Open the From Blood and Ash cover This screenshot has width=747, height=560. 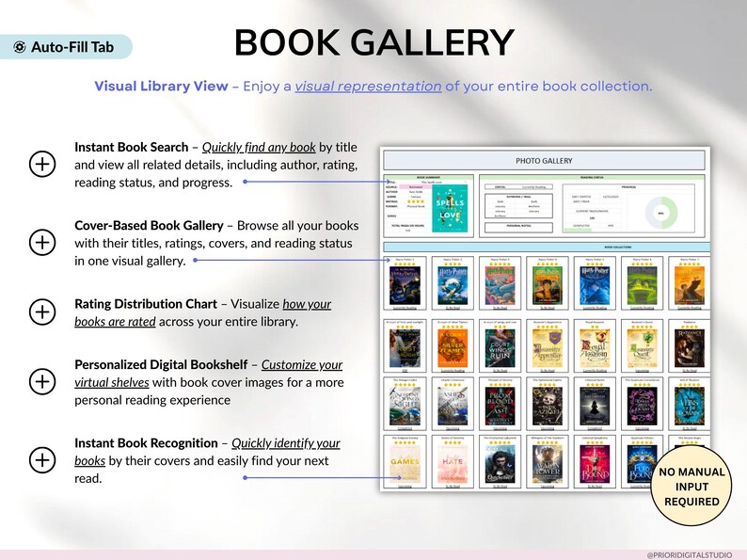point(501,406)
